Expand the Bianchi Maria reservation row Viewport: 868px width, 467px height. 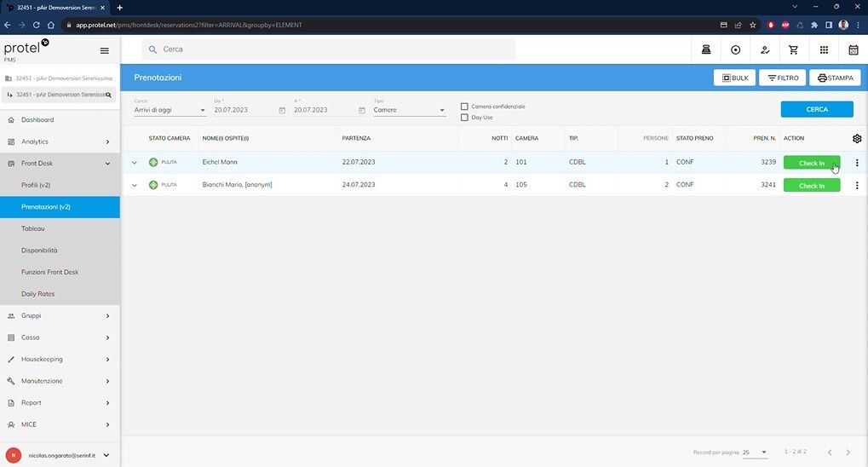(x=134, y=185)
